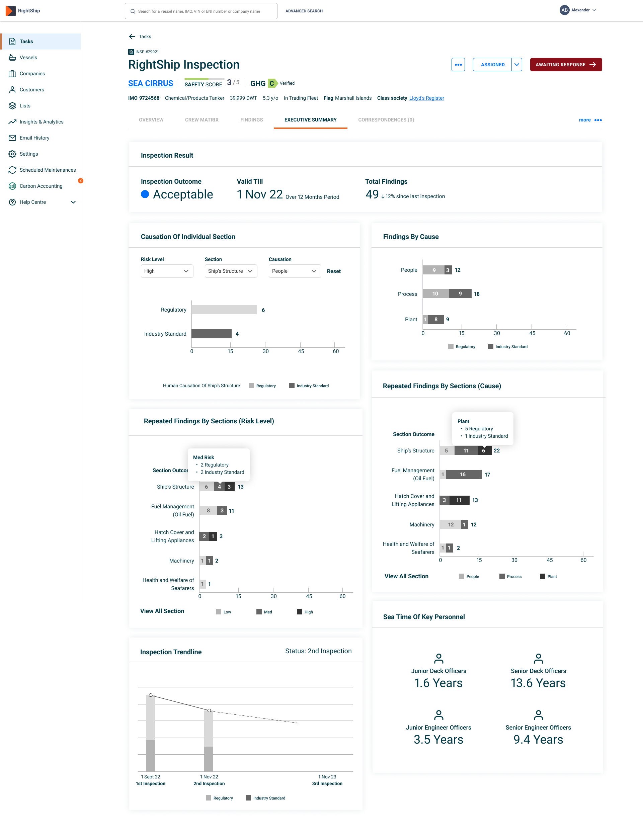Viewport: 643px width, 840px height.
Task: Click the AWAITING RESPONSE button
Action: pyautogui.click(x=566, y=65)
